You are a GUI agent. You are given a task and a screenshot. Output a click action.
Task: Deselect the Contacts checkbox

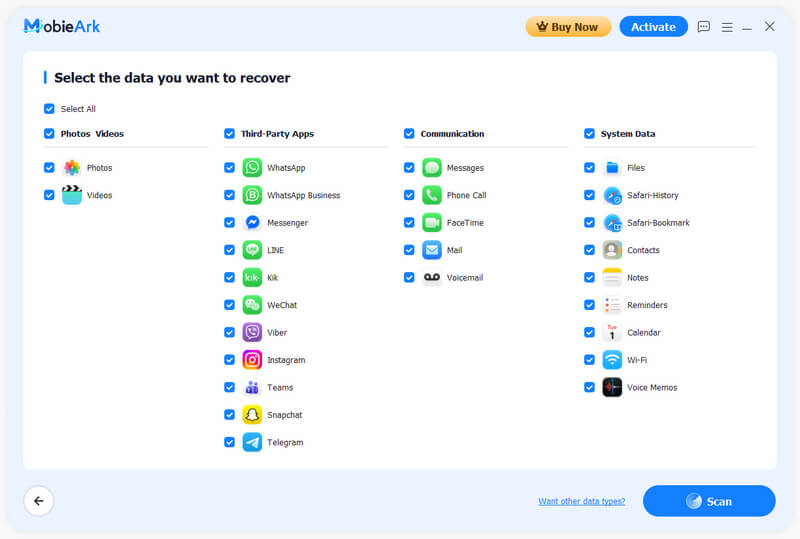tap(589, 250)
